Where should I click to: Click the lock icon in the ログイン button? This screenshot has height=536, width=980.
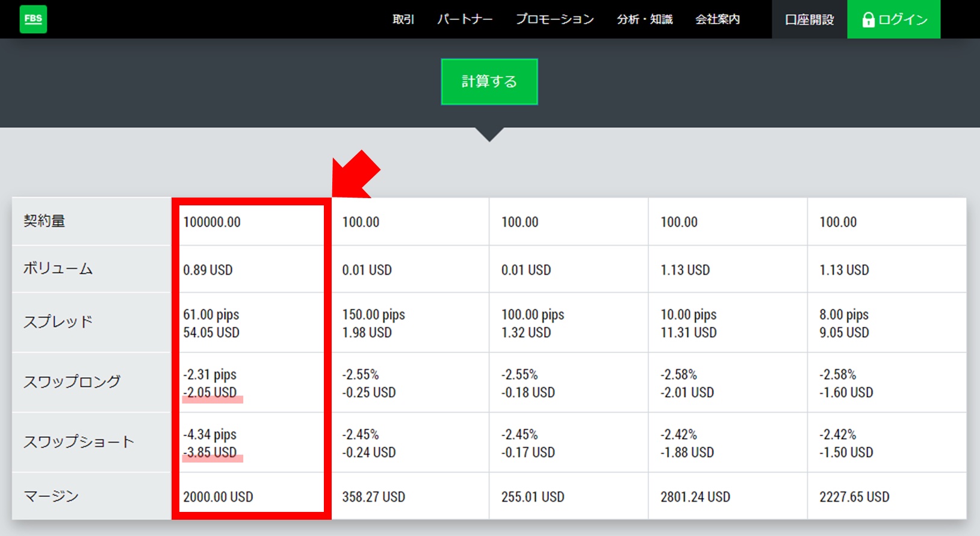pyautogui.click(x=868, y=20)
